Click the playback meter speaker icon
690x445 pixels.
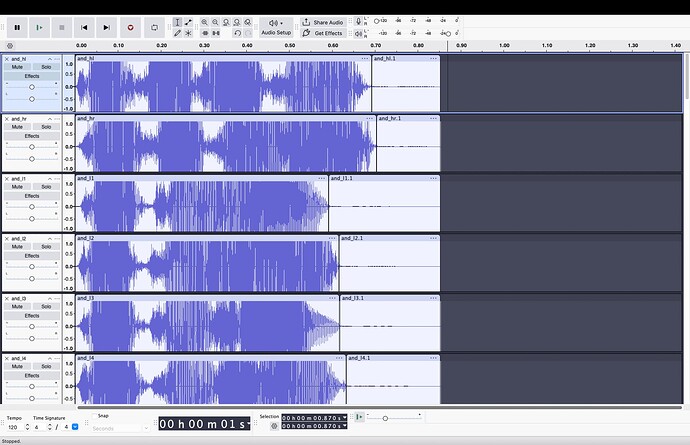click(x=359, y=33)
